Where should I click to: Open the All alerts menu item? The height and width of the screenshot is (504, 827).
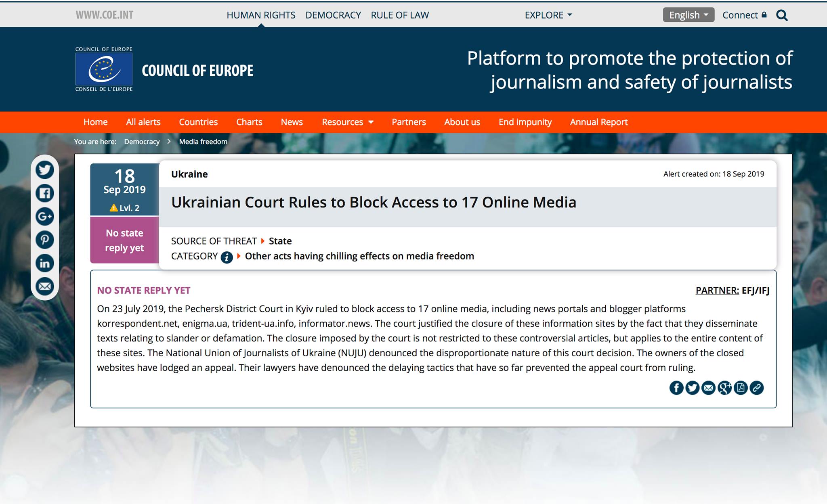tap(143, 122)
